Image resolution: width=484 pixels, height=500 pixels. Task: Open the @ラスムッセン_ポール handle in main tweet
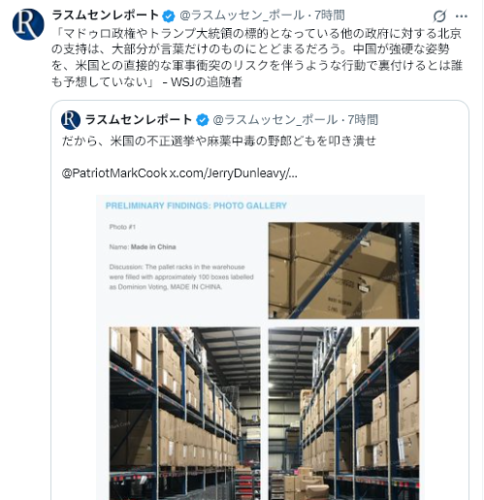coord(242,15)
